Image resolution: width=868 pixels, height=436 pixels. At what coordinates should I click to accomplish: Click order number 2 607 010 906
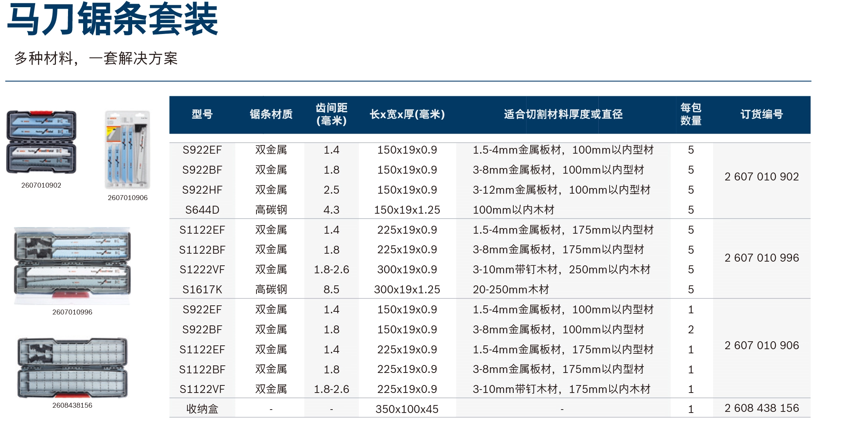[x=761, y=345]
